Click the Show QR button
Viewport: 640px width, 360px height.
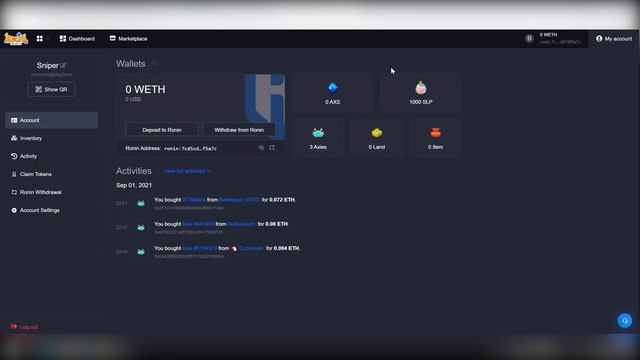pyautogui.click(x=51, y=89)
